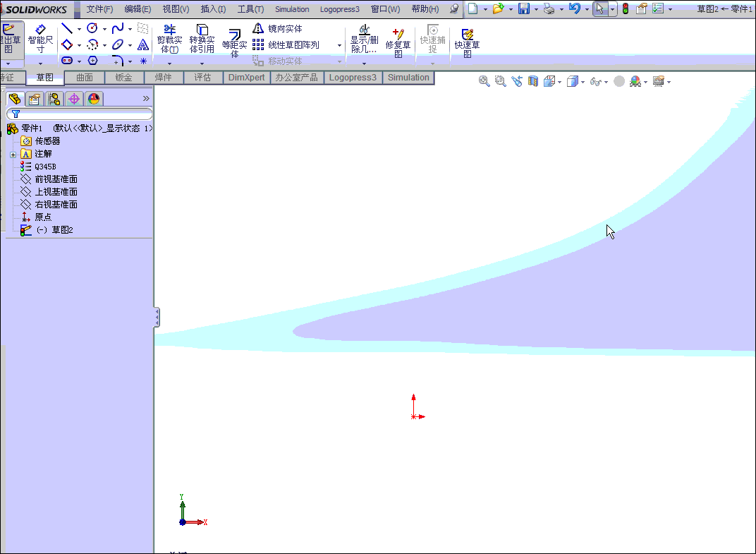Select the Sketch Fillet tool
Viewport: 756px width, 554px height.
pyautogui.click(x=117, y=61)
